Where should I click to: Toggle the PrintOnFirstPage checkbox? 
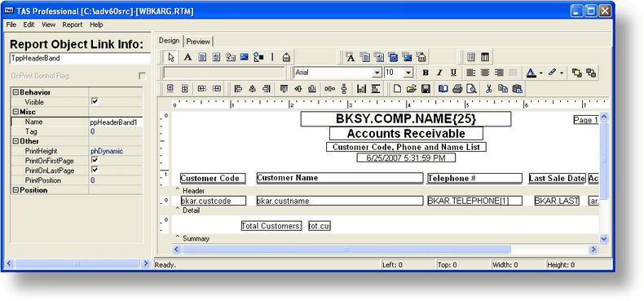click(x=95, y=160)
